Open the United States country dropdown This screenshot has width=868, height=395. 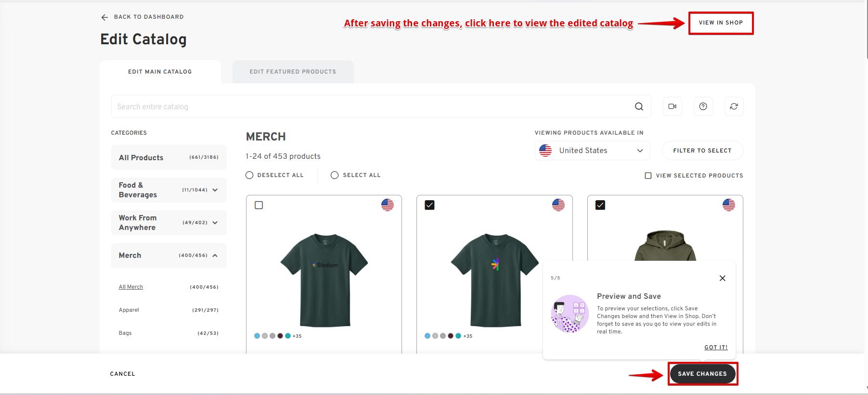592,151
